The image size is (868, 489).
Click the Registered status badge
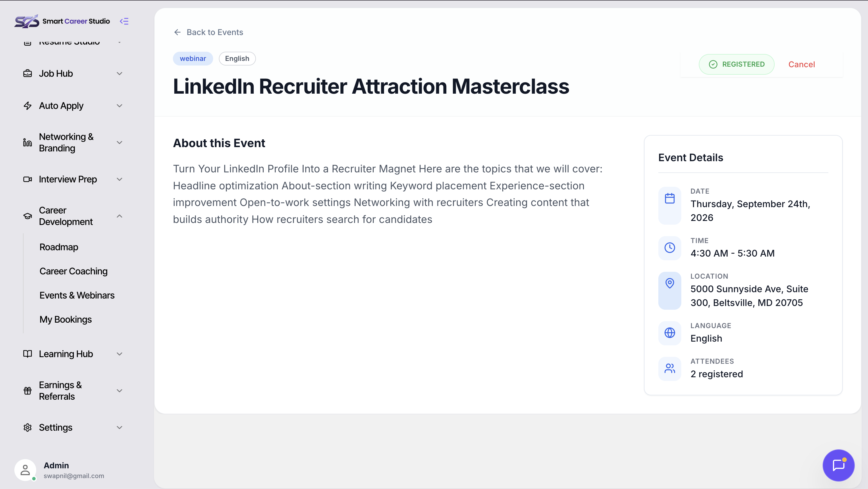[x=736, y=64]
